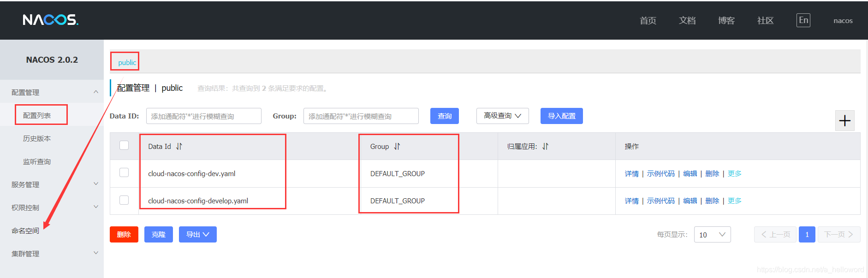Open 博客 in top navigation
Screen dimensions: 868x278
point(726,20)
